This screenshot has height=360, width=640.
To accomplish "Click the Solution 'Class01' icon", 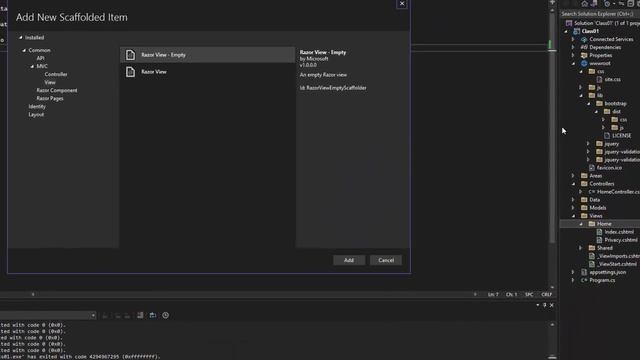I will (569, 23).
